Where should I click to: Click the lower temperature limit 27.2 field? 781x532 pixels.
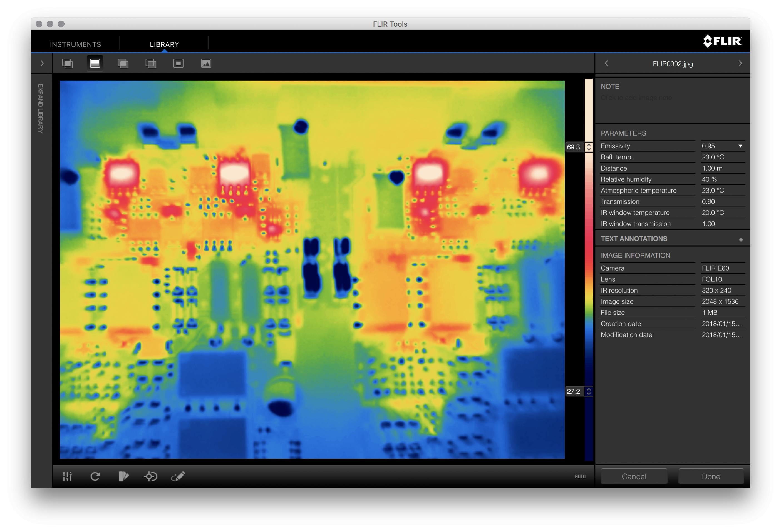tap(575, 391)
